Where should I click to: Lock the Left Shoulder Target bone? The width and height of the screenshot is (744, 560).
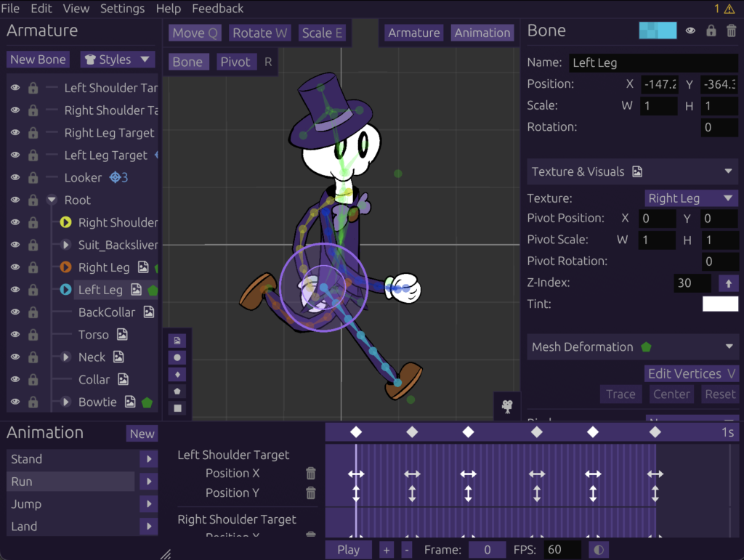33,88
